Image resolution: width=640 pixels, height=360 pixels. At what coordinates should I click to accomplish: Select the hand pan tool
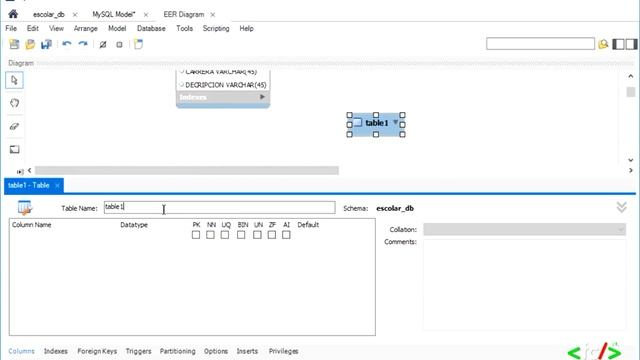coord(14,103)
